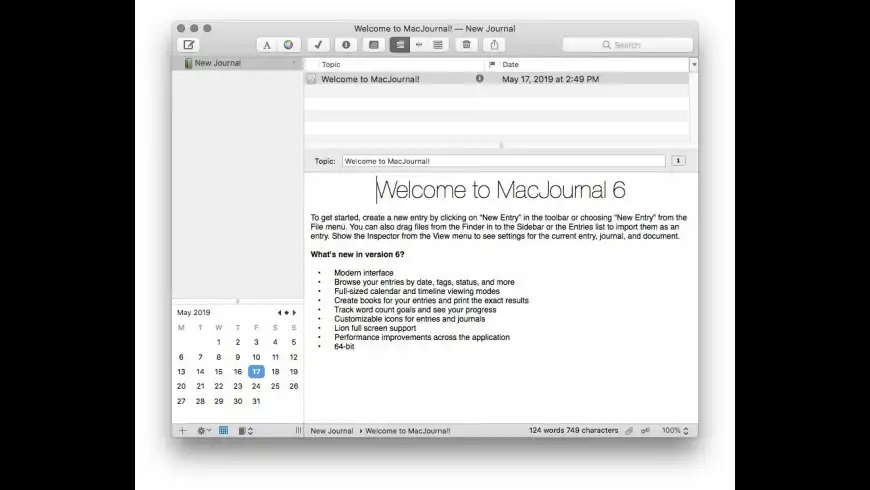Click the info button beside Topic field
This screenshot has width=870, height=490.
678,160
